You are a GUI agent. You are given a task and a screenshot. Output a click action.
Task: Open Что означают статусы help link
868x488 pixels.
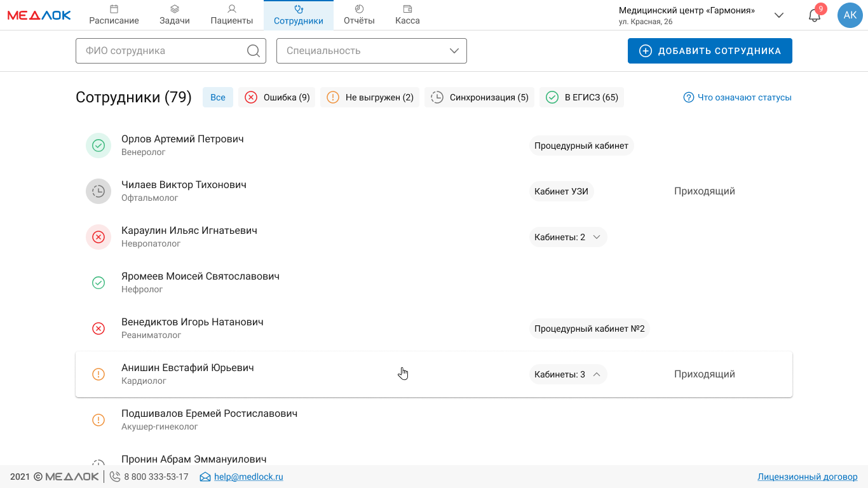click(737, 97)
